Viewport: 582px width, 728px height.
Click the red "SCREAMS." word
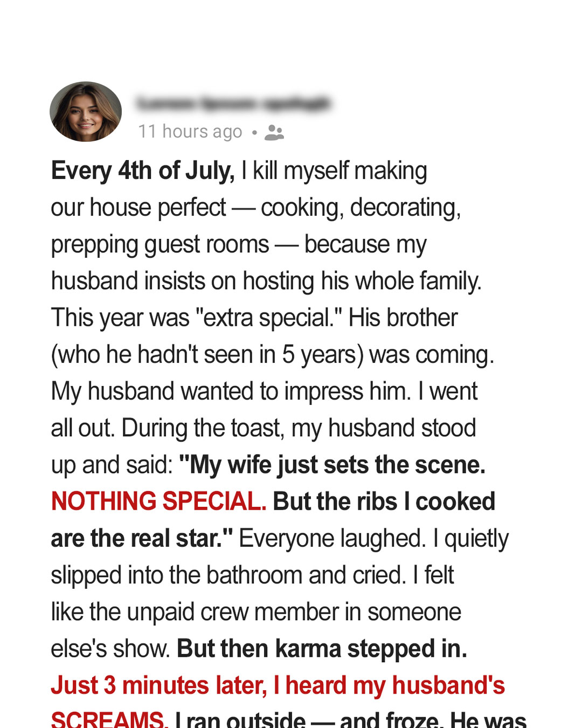(109, 719)
